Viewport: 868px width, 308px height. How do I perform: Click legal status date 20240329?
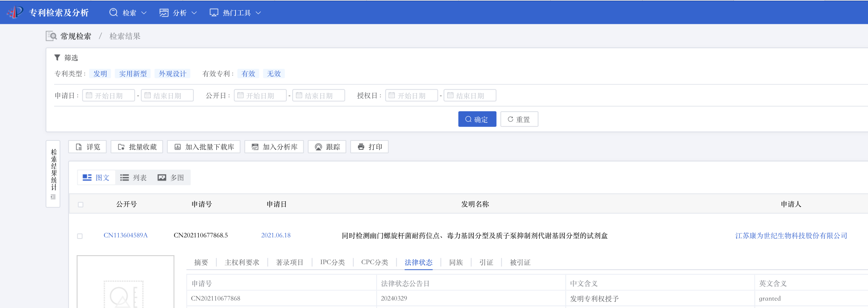coord(394,298)
